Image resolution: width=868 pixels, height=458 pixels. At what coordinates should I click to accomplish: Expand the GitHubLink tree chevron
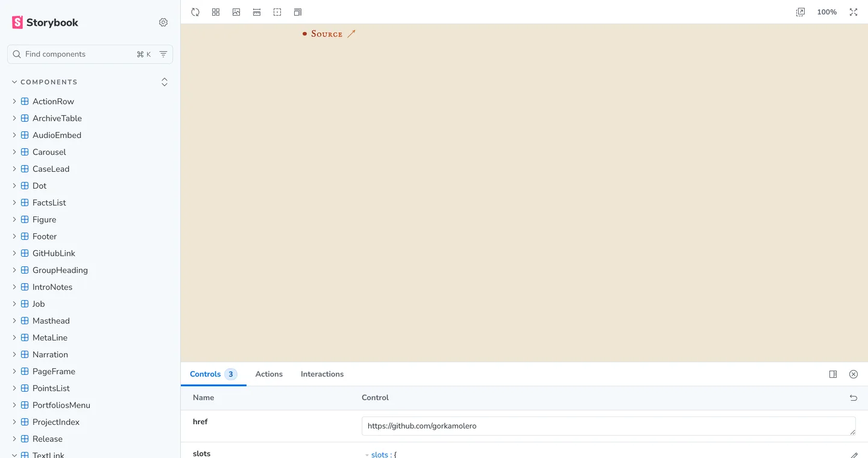tap(14, 253)
